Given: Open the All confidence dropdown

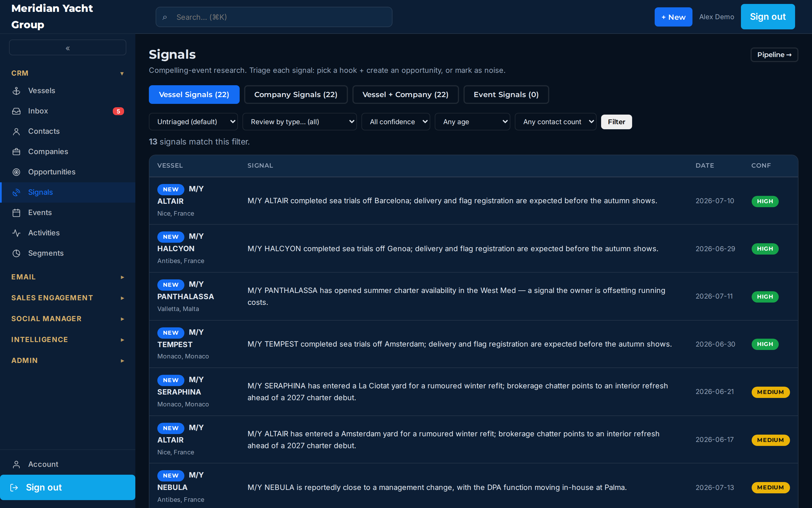Looking at the screenshot, I should (396, 122).
